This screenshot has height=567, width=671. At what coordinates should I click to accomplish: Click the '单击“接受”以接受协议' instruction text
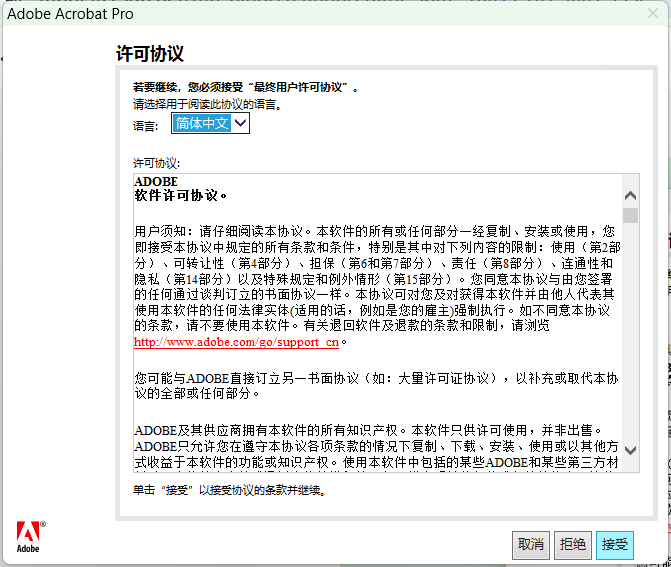pos(230,490)
